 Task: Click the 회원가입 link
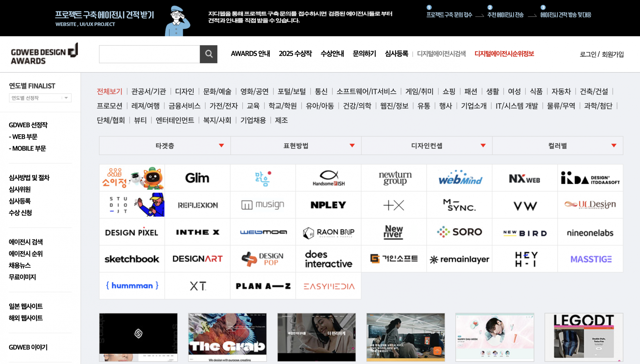tap(613, 54)
